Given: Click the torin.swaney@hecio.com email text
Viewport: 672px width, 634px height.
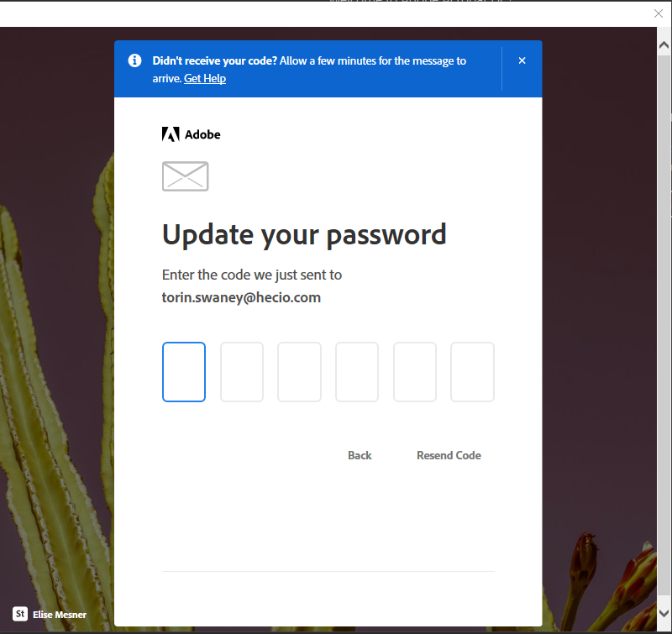Looking at the screenshot, I should point(241,297).
